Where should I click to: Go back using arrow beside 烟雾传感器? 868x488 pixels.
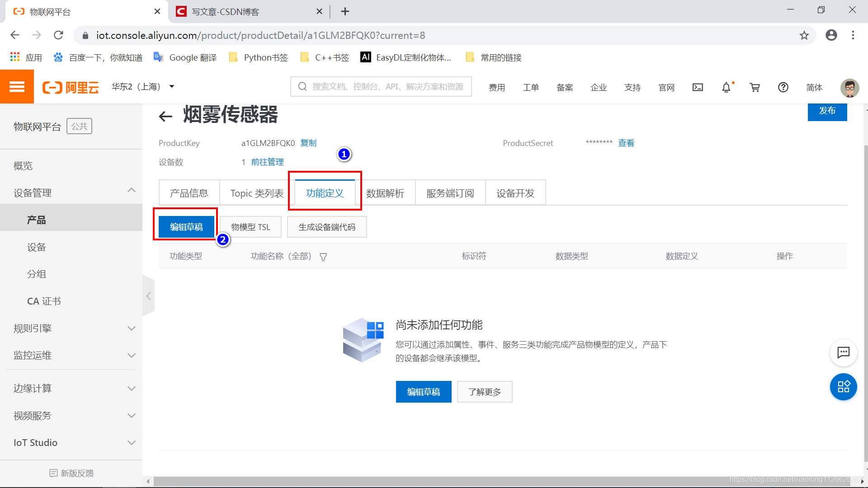165,116
